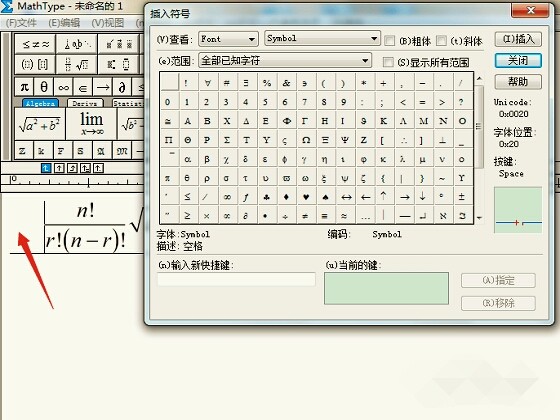Insert the pi symbol from the MathType toolbar

pos(24,87)
